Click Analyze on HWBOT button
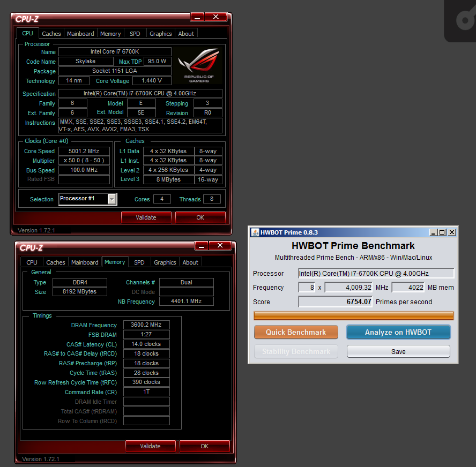This screenshot has height=467, width=476. coord(398,332)
